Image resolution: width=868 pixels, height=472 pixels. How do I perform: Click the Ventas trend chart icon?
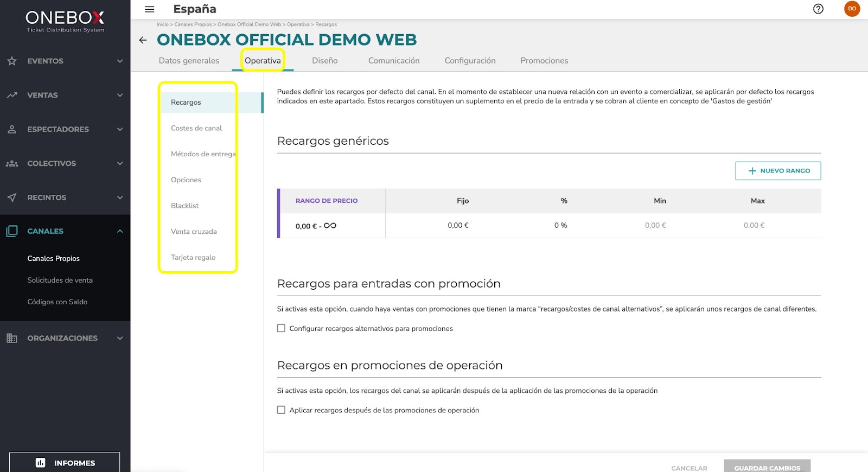(12, 95)
